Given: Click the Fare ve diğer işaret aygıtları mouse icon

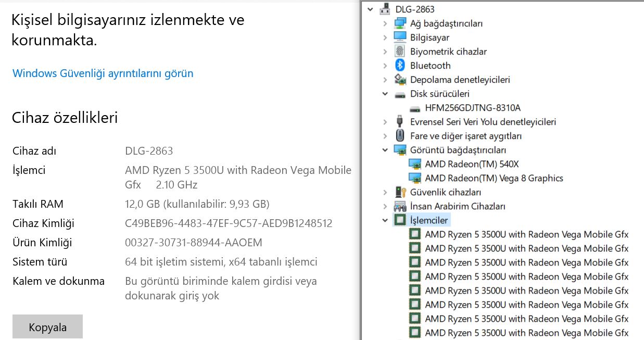Looking at the screenshot, I should [x=400, y=135].
